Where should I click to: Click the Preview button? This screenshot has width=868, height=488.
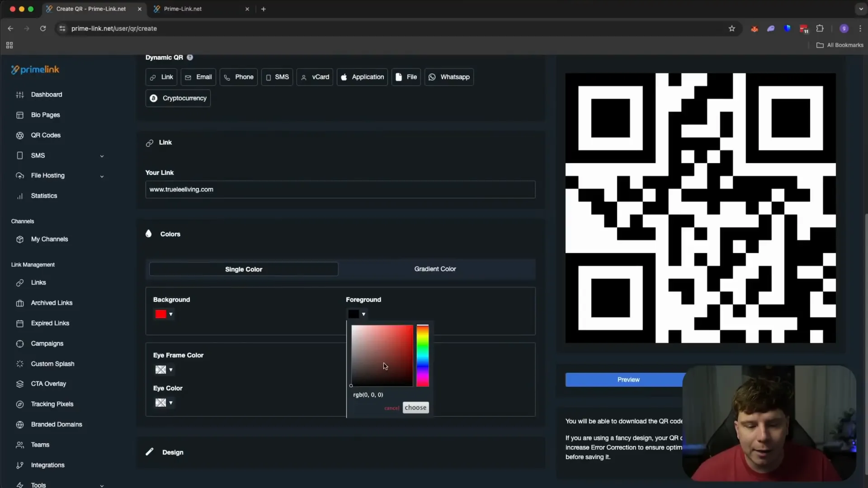628,380
